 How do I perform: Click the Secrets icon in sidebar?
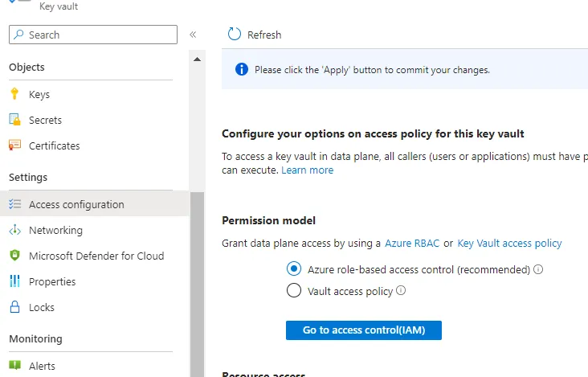(x=14, y=120)
